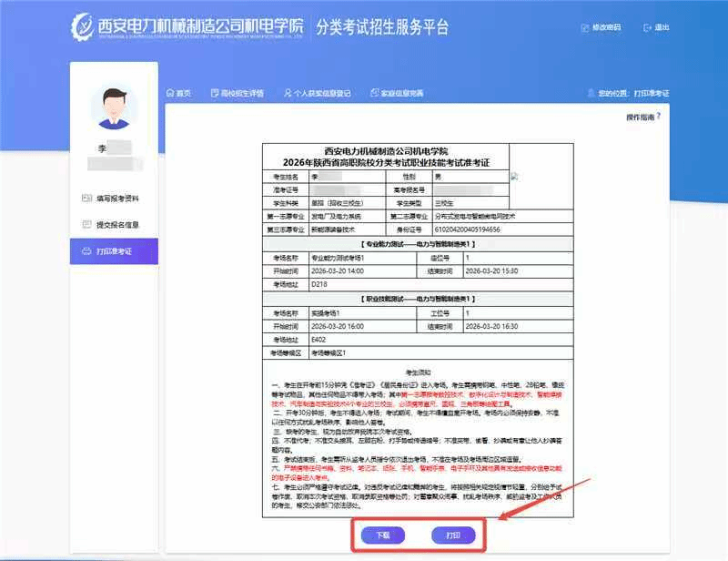Image resolution: width=728 pixels, height=561 pixels.
Task: Click the 分类考试招生服务平台 platform title
Action: pyautogui.click(x=382, y=27)
